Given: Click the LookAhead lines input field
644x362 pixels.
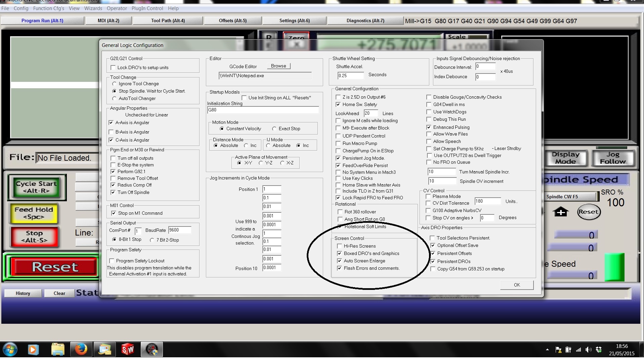Looking at the screenshot, I should [x=371, y=113].
